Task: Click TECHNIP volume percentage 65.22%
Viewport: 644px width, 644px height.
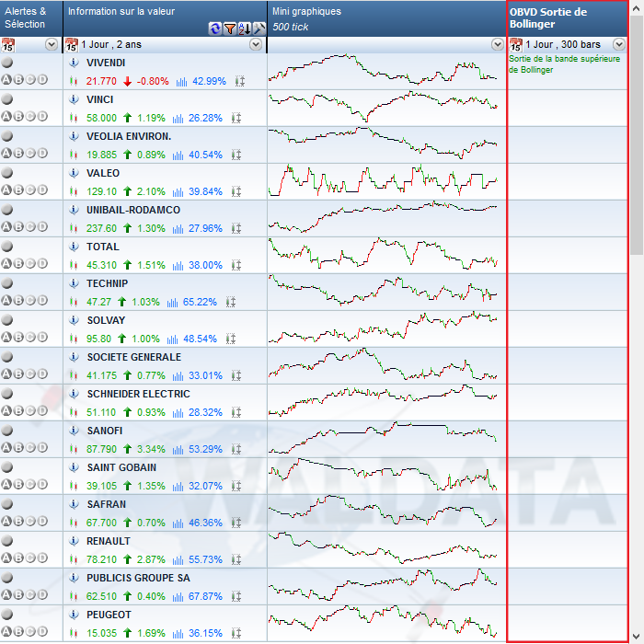Action: [200, 303]
